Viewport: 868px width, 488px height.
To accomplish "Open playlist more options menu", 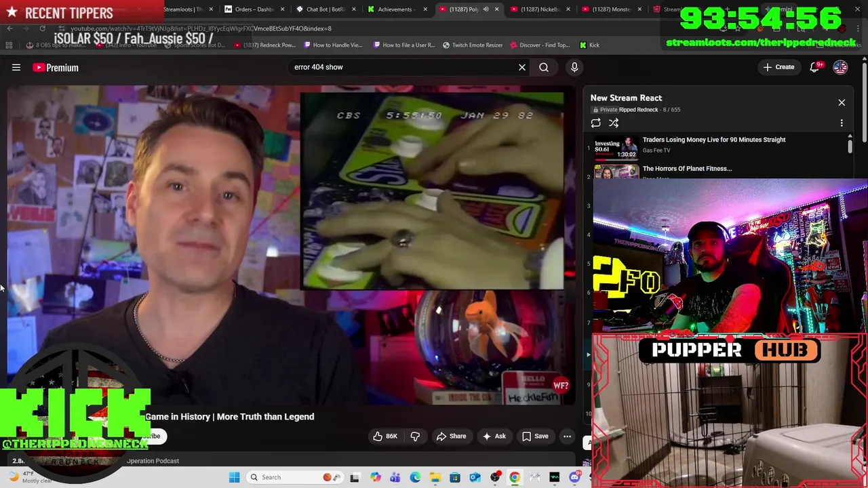I will pos(842,123).
